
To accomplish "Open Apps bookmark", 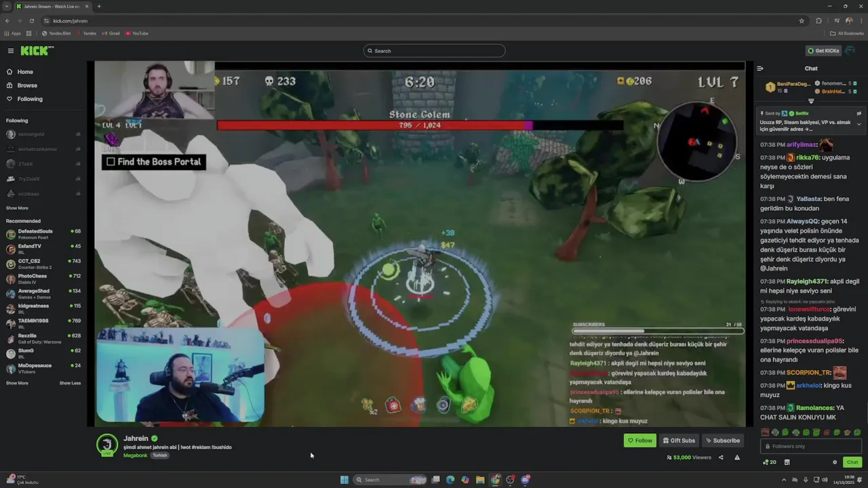I will tap(12, 33).
